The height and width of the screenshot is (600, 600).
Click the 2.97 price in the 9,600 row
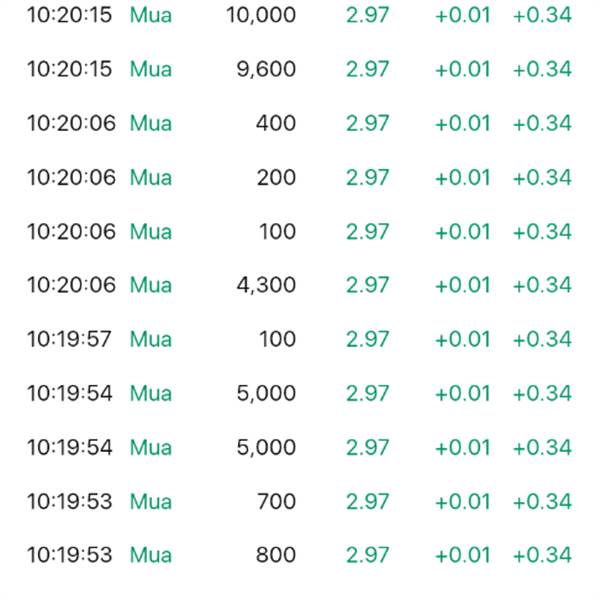click(367, 69)
